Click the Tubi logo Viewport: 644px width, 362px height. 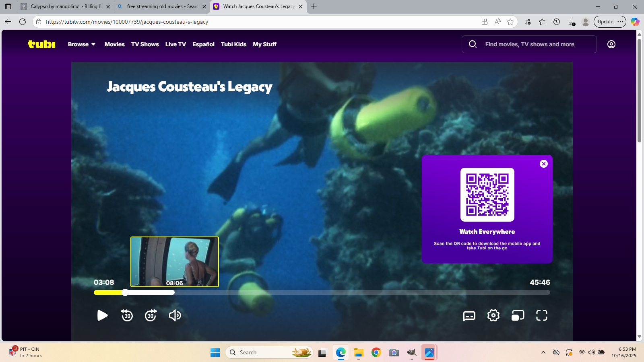[x=41, y=44]
